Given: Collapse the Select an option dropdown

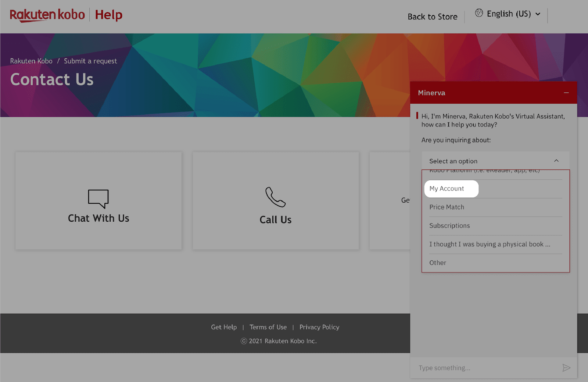Looking at the screenshot, I should pos(495,161).
